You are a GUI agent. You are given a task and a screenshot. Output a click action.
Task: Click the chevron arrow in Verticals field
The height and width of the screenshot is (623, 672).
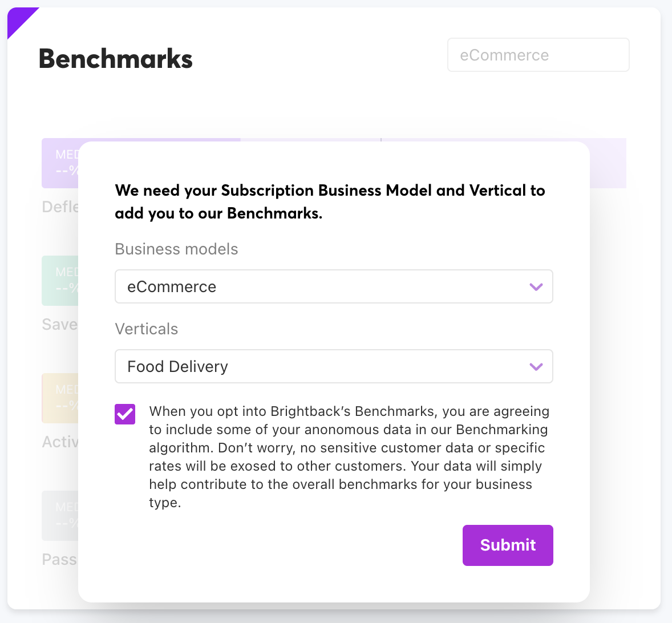pyautogui.click(x=536, y=367)
